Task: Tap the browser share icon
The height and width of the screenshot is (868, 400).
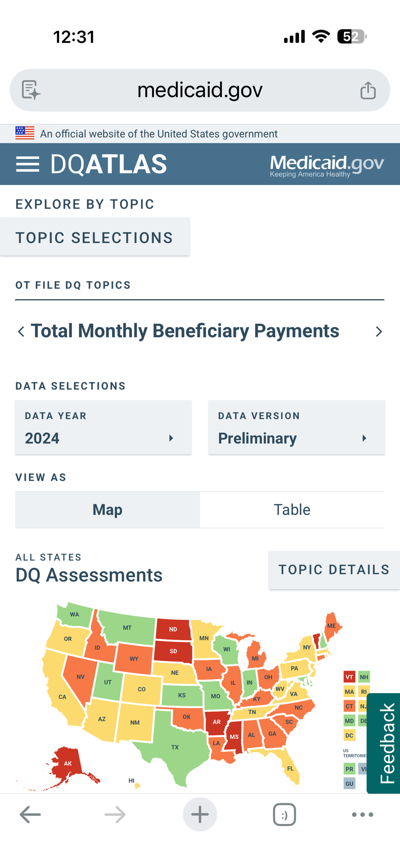Action: tap(368, 90)
